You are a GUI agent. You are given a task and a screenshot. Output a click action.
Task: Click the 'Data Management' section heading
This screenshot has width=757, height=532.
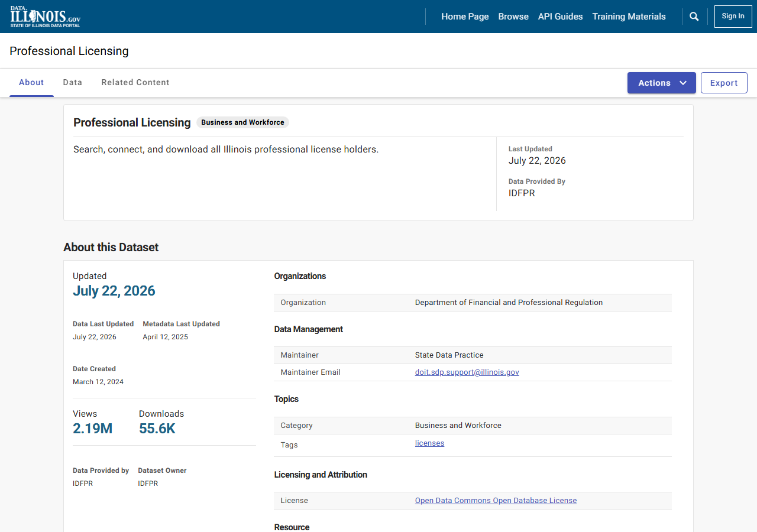[x=309, y=329]
